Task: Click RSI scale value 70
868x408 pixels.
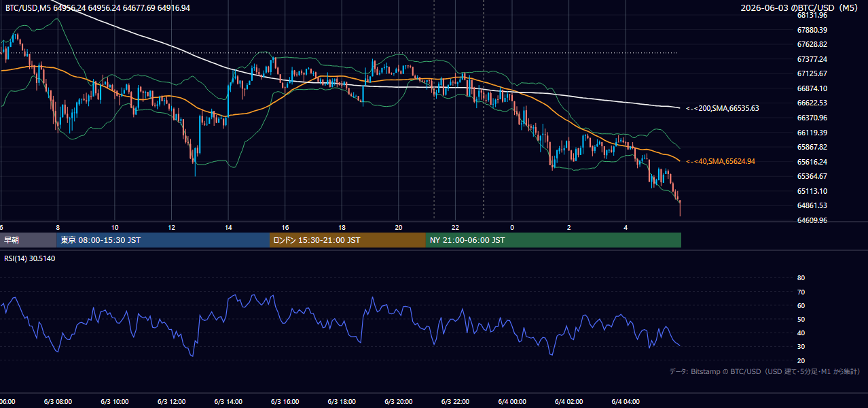Action: pyautogui.click(x=801, y=292)
